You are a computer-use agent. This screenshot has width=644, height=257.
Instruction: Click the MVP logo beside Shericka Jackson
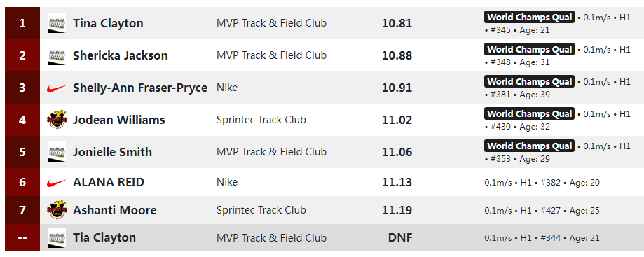[57, 55]
